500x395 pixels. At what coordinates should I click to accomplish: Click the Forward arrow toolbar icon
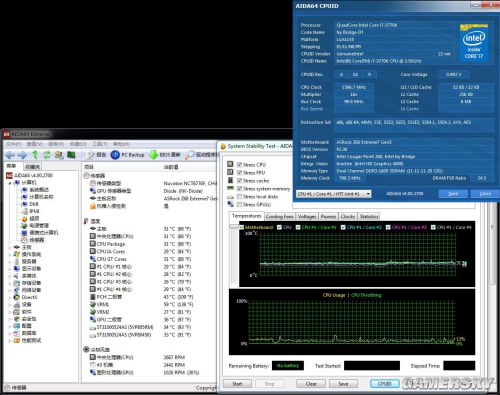22,155
